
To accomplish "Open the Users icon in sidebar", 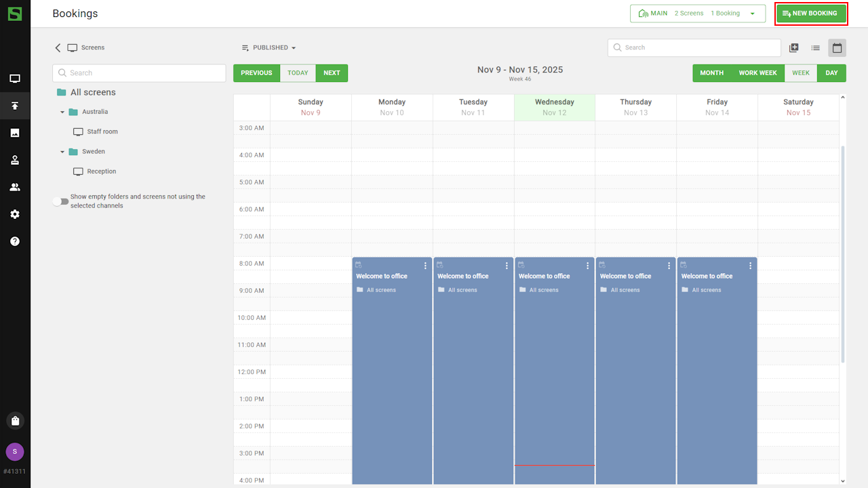I will pyautogui.click(x=15, y=187).
